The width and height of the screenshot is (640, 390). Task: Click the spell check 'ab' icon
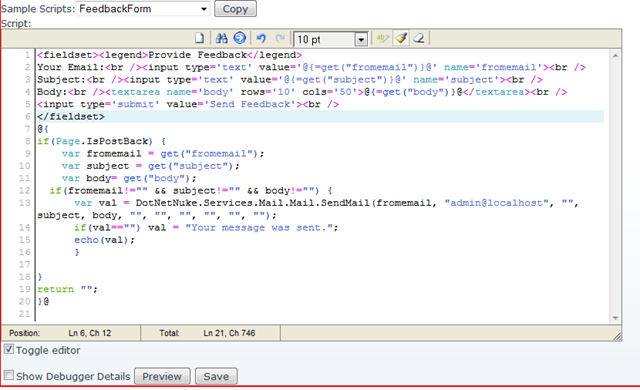click(382, 38)
